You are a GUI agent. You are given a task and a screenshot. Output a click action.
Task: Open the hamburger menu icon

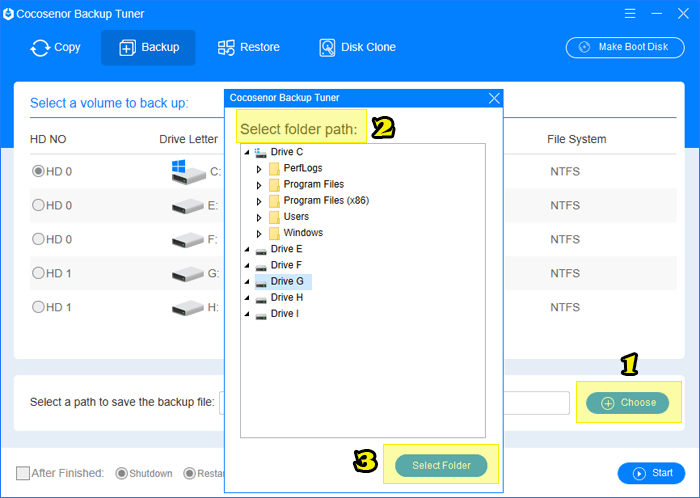(630, 13)
